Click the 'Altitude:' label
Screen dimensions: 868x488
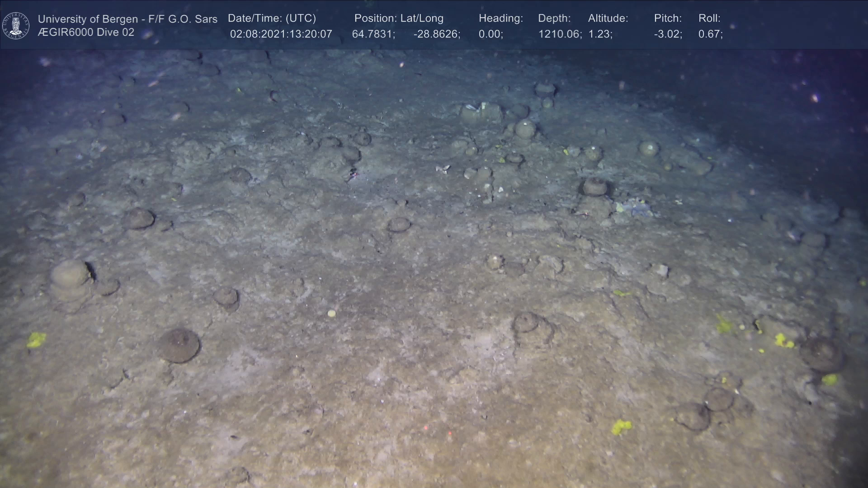608,19
